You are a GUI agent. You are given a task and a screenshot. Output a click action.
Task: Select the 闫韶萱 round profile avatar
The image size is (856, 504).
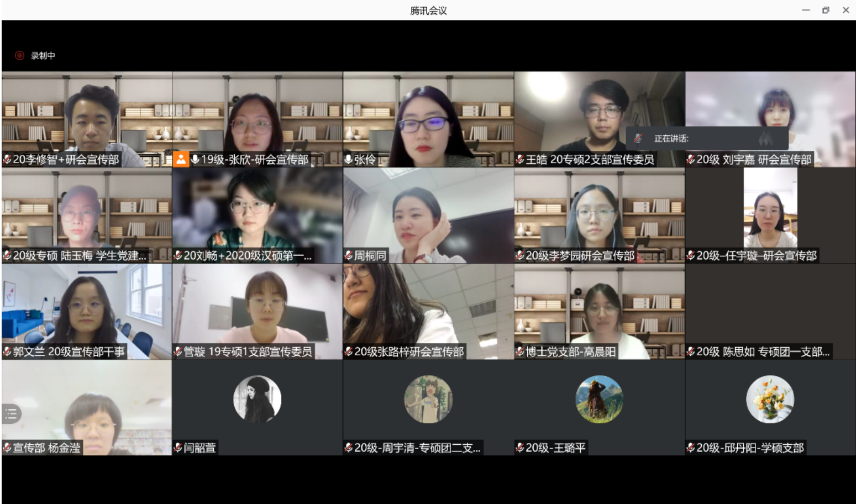[257, 399]
